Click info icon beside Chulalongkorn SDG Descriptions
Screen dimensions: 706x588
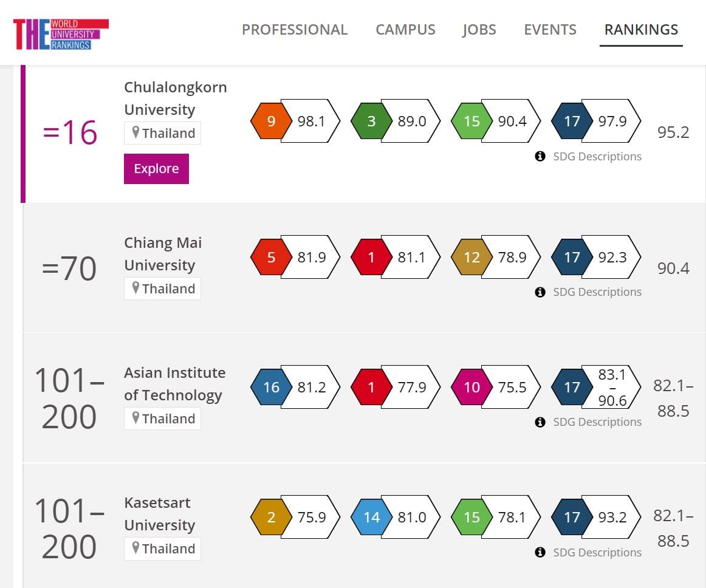540,156
